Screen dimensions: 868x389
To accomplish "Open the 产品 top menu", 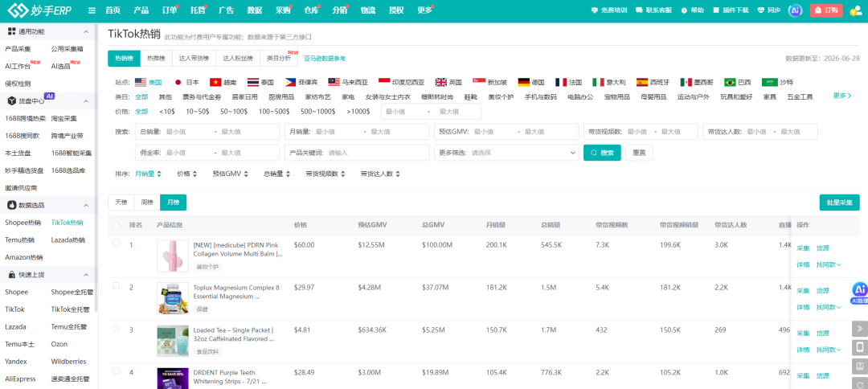I will (x=141, y=10).
